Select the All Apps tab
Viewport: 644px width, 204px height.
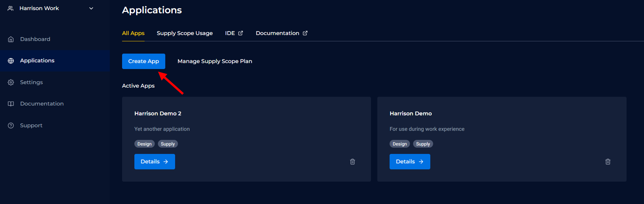(x=133, y=33)
